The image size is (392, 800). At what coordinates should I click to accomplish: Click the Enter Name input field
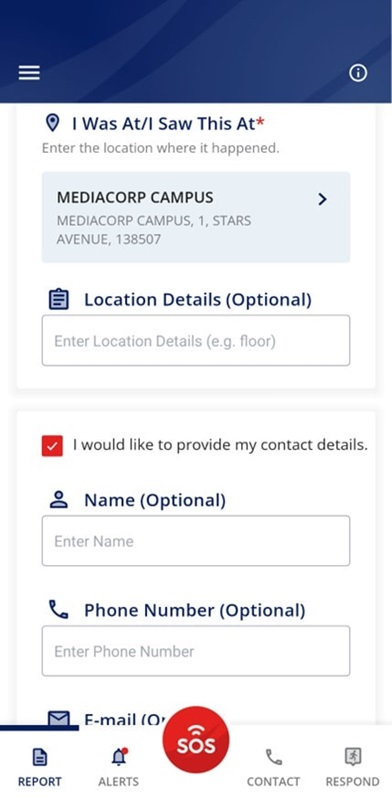196,541
